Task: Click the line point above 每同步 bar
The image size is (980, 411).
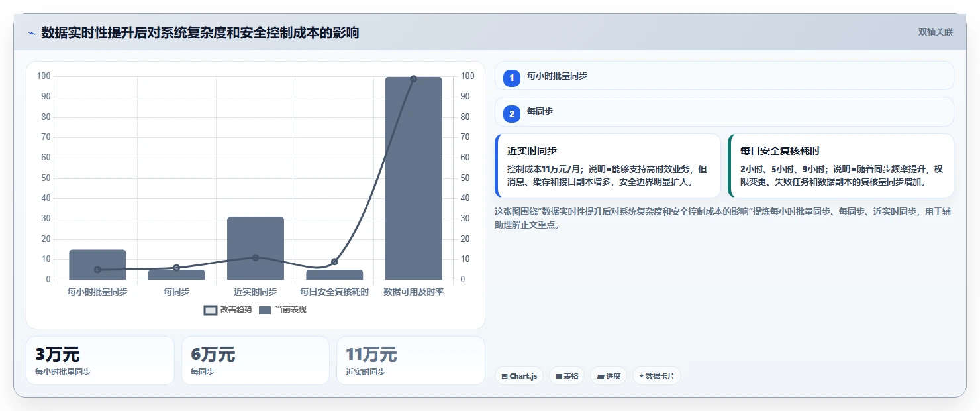Action: [176, 268]
